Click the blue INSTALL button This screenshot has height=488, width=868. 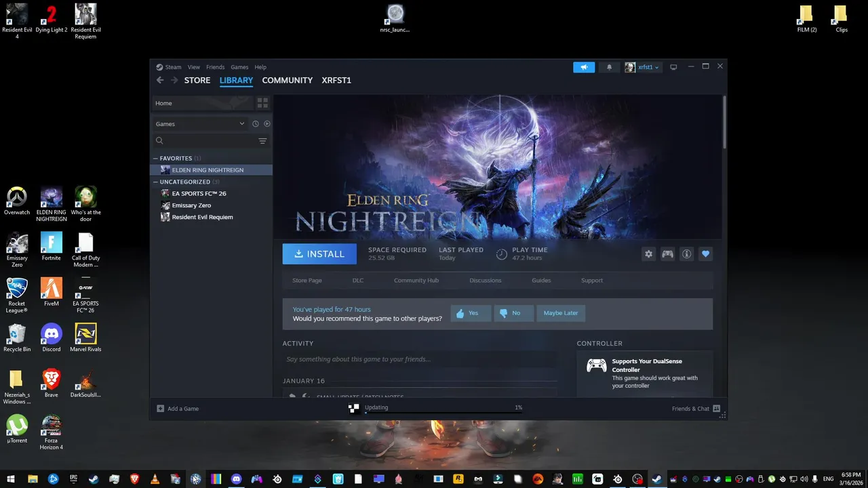[319, 254]
